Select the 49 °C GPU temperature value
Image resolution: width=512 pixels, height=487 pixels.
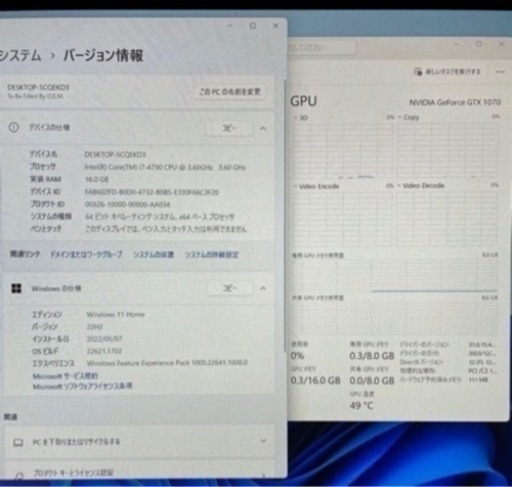(x=361, y=406)
